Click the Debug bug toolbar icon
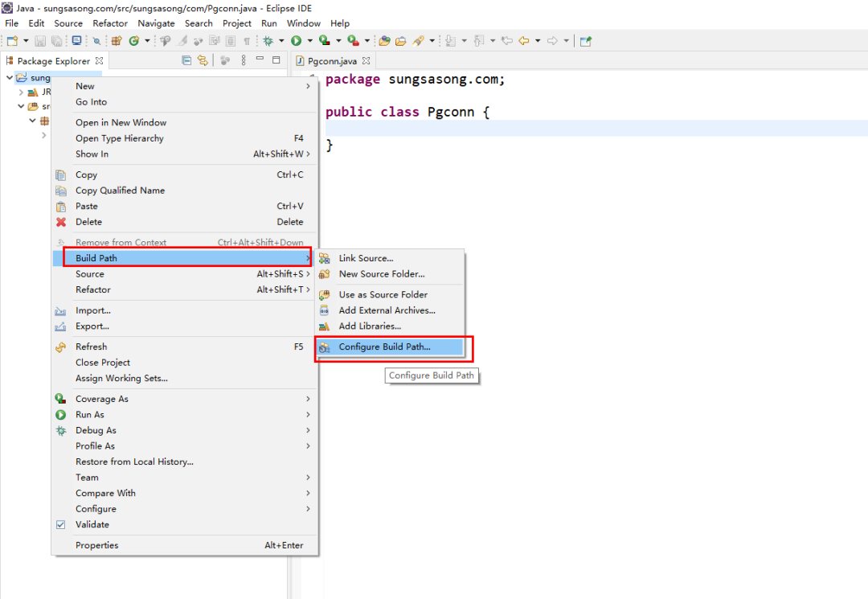 [x=268, y=41]
